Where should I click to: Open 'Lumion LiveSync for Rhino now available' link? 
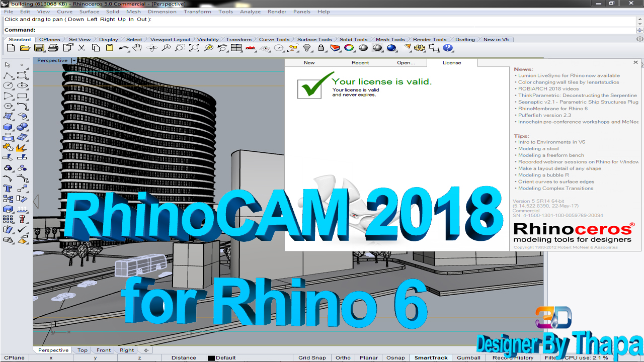(569, 76)
